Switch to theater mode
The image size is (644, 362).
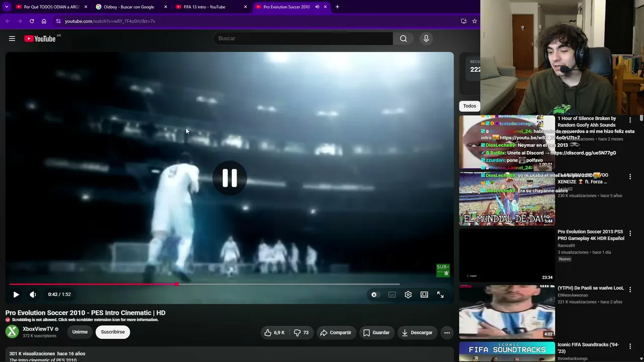(x=424, y=295)
